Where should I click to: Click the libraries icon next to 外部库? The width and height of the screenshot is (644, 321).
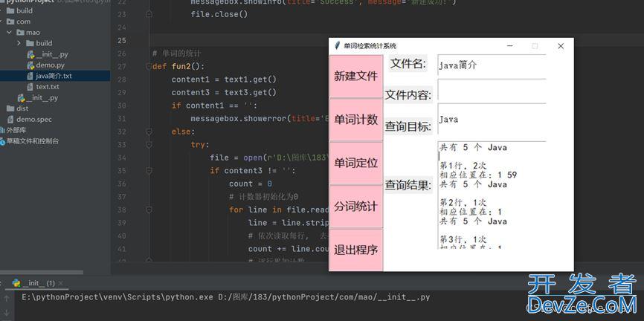pyautogui.click(x=2, y=130)
